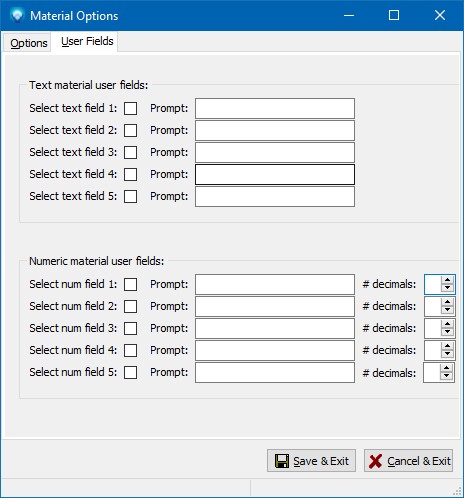Switch to the Options tab
464x498 pixels.
pyautogui.click(x=29, y=43)
